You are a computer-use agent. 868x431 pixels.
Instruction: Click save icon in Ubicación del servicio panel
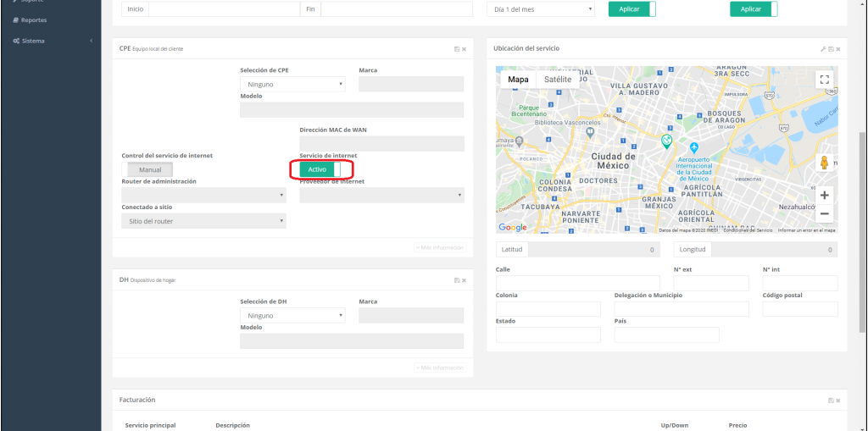(x=831, y=49)
